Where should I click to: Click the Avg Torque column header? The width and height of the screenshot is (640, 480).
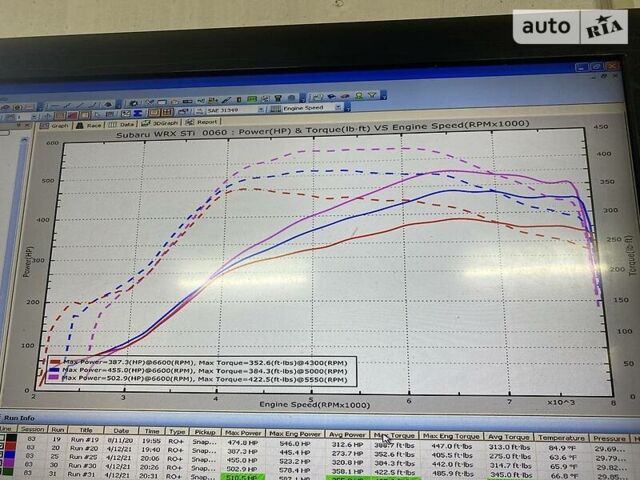point(509,437)
